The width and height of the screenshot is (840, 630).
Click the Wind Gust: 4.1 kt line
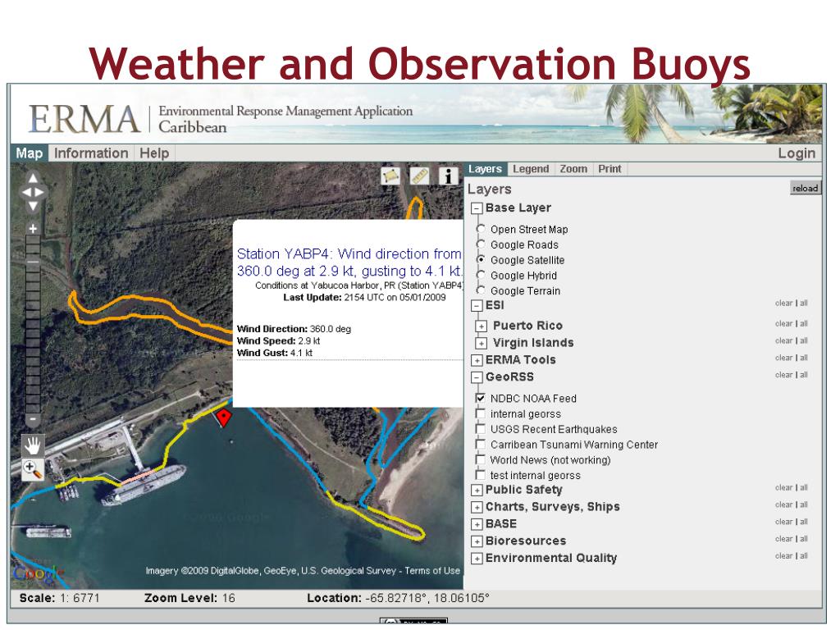(274, 353)
